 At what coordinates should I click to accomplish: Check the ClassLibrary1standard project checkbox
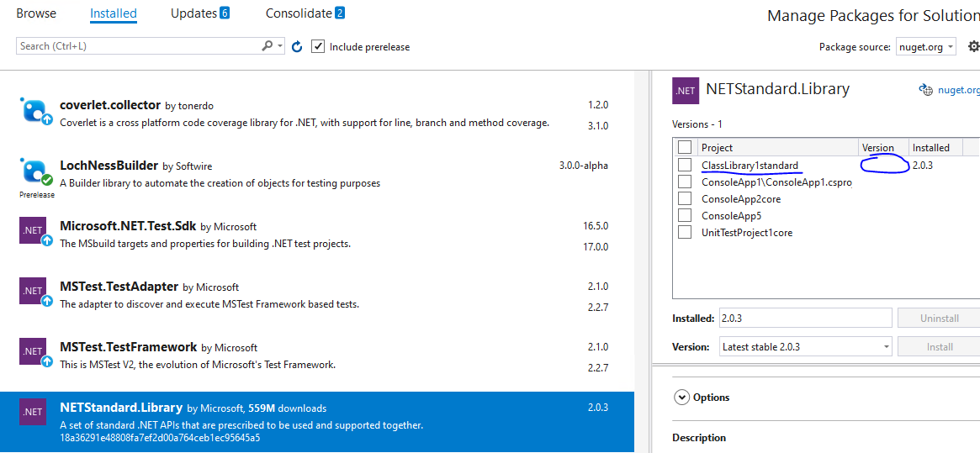[x=685, y=165]
